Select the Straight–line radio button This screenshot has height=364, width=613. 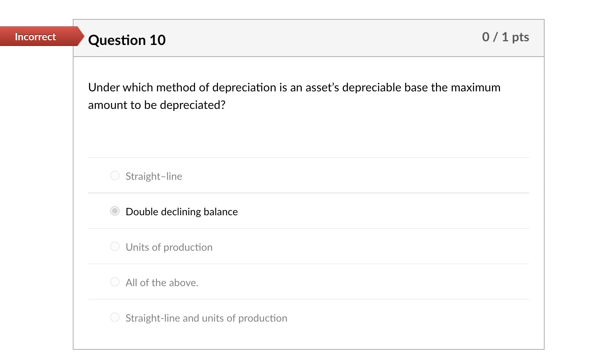114,176
